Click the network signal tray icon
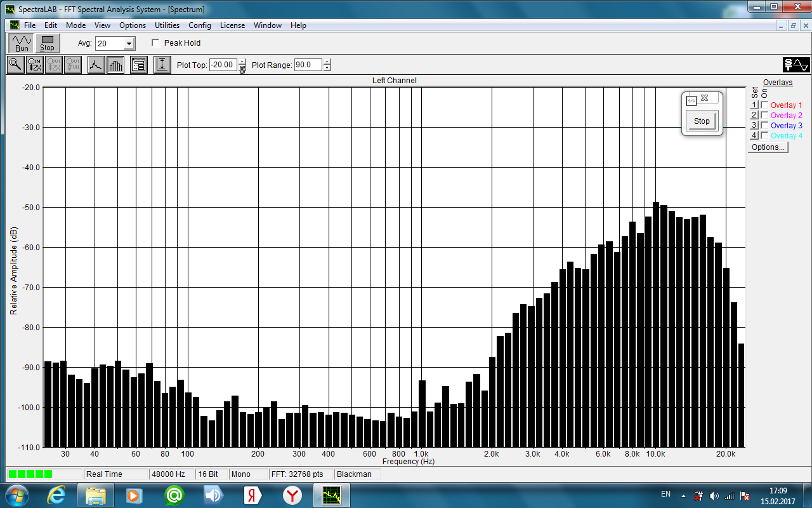 [730, 495]
